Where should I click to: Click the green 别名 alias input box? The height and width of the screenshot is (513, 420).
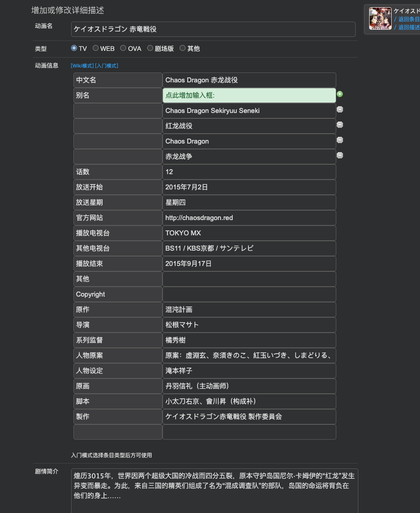pos(249,95)
